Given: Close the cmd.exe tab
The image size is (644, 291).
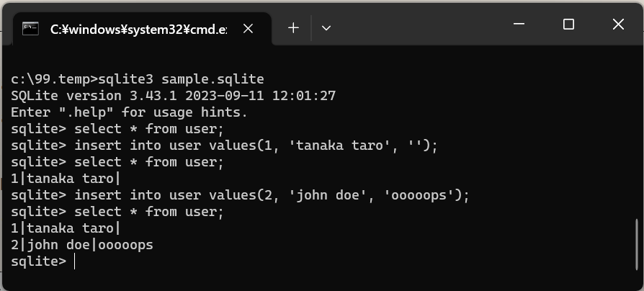Looking at the screenshot, I should [x=248, y=29].
